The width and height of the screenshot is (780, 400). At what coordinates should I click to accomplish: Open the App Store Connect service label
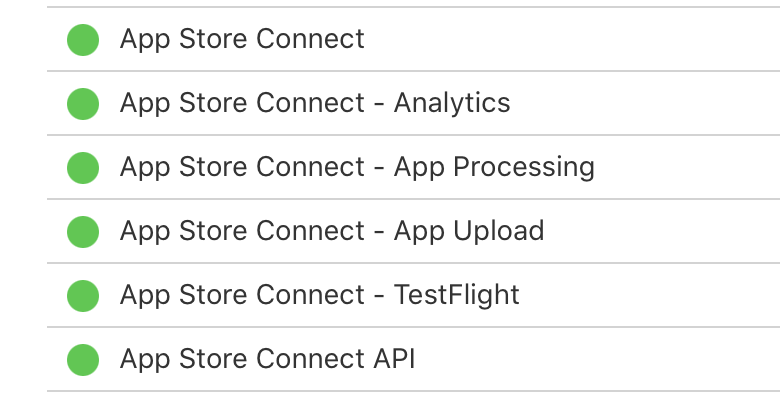pyautogui.click(x=242, y=40)
